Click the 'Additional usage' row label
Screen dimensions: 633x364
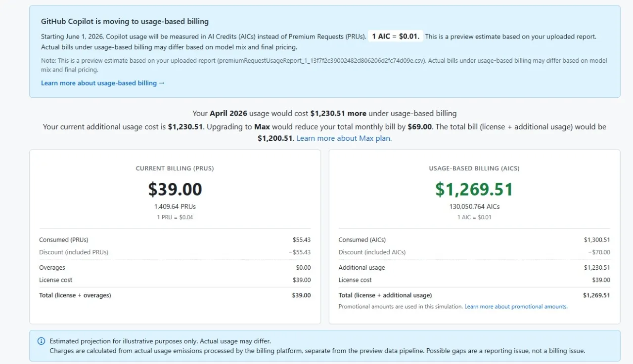[x=362, y=268]
